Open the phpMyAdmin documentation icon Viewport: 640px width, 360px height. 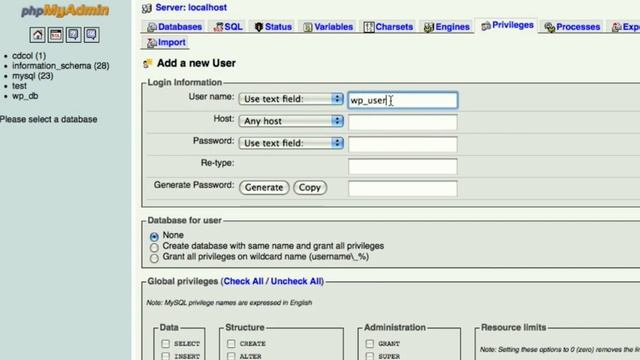(73, 35)
